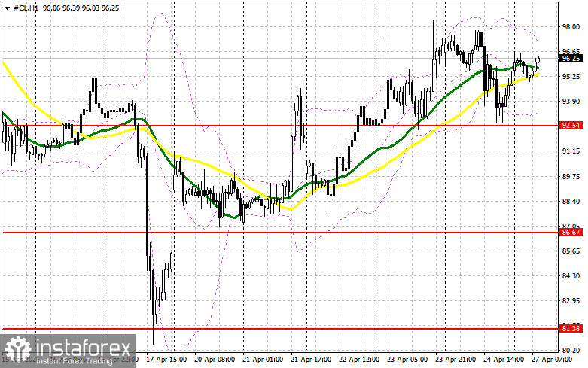Click the 24 Apr 14:00 time label
The width and height of the screenshot is (588, 368).
[504, 360]
